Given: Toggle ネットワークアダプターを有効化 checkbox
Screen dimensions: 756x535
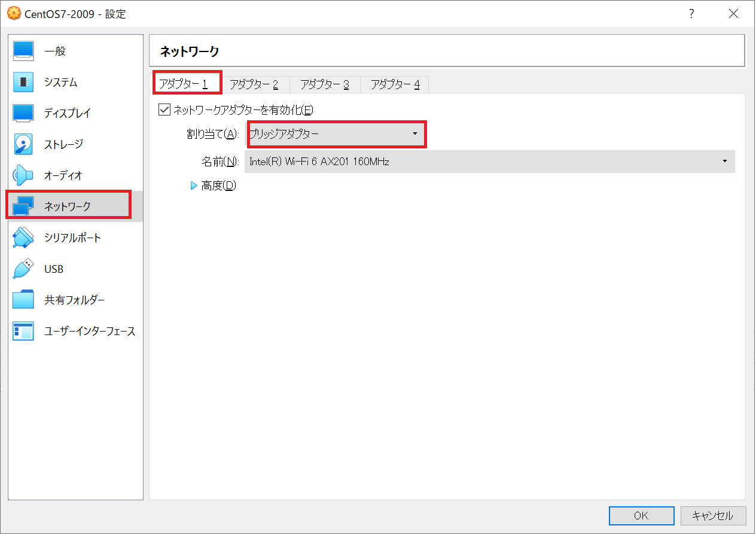Looking at the screenshot, I should point(164,110).
